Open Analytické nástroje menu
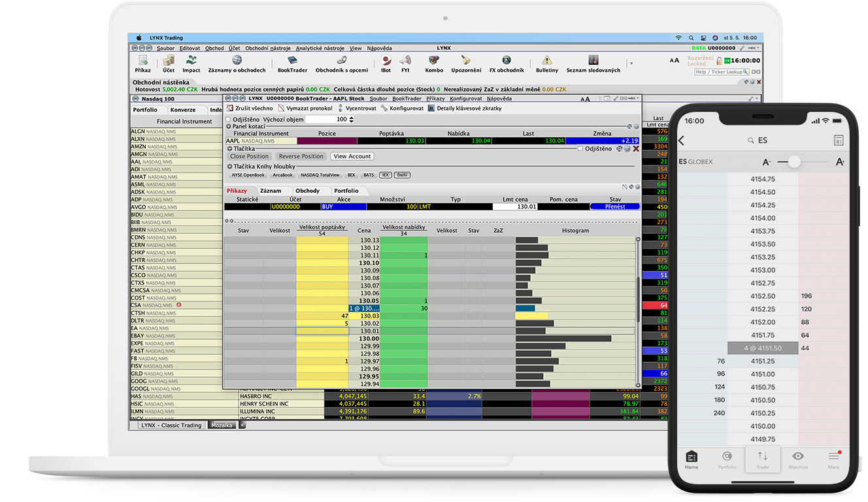The height and width of the screenshot is (502, 868). point(320,48)
